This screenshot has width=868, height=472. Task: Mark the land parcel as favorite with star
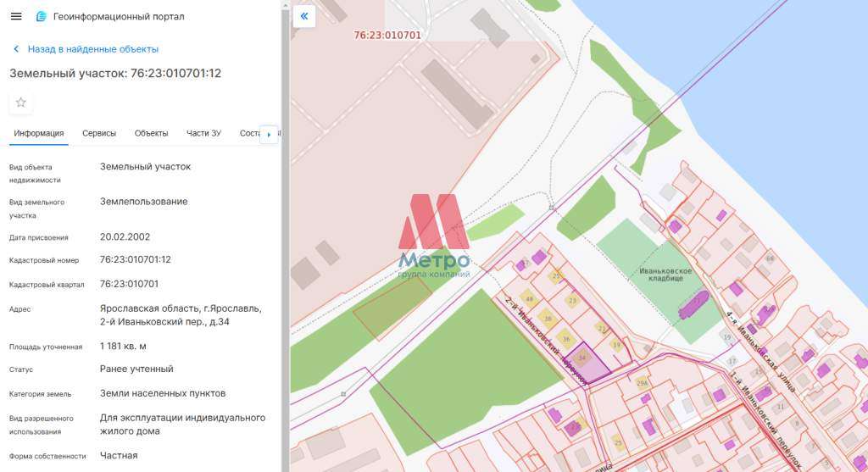pos(21,103)
